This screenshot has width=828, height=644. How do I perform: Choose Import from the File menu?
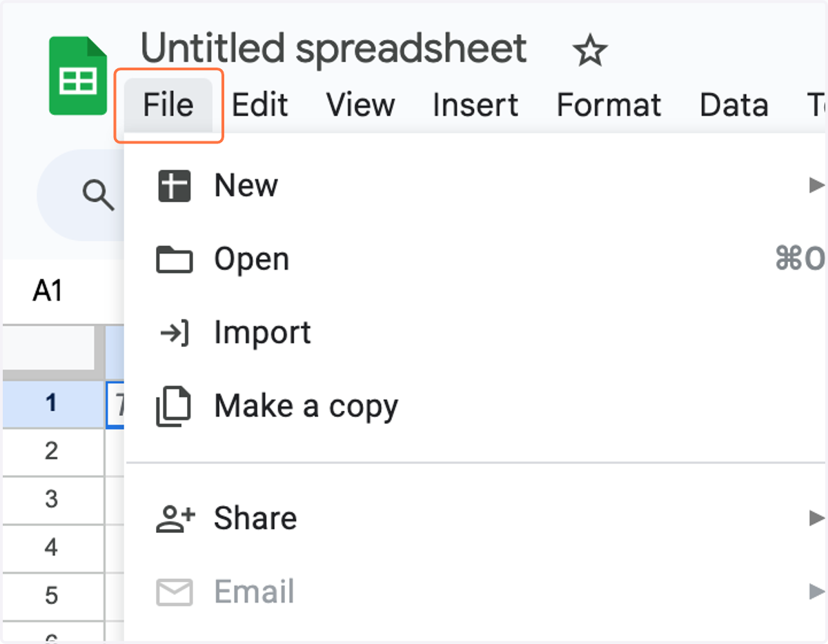click(475, 333)
